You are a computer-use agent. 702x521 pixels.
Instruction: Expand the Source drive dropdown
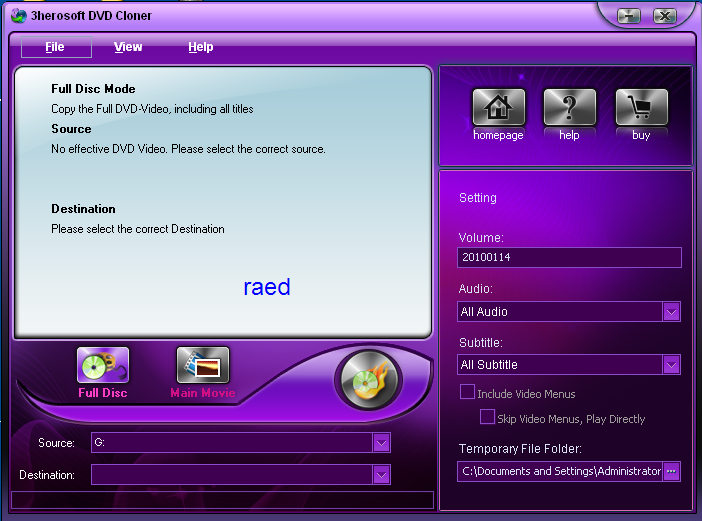tap(381, 443)
